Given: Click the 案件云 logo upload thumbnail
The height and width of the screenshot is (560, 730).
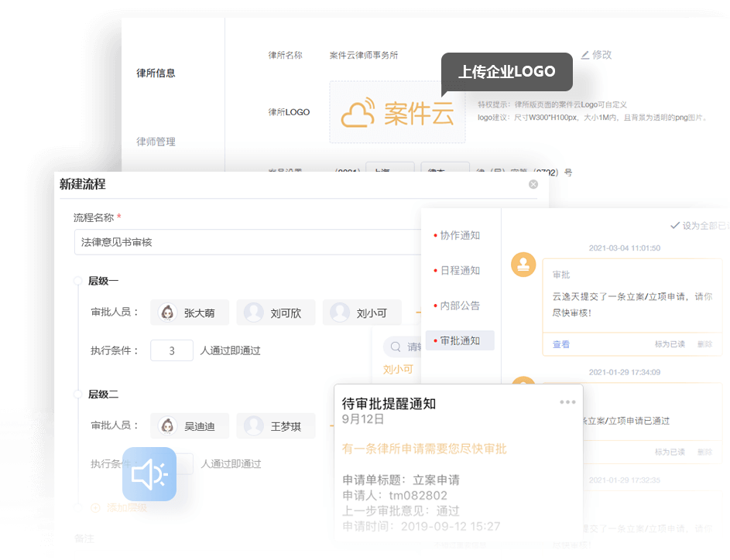Looking at the screenshot, I should pos(397,112).
